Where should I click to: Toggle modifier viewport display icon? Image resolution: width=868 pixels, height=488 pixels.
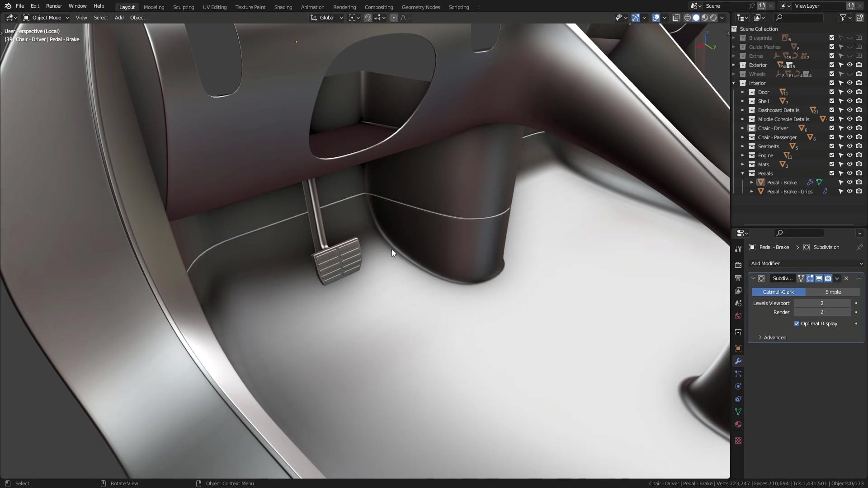coord(819,278)
